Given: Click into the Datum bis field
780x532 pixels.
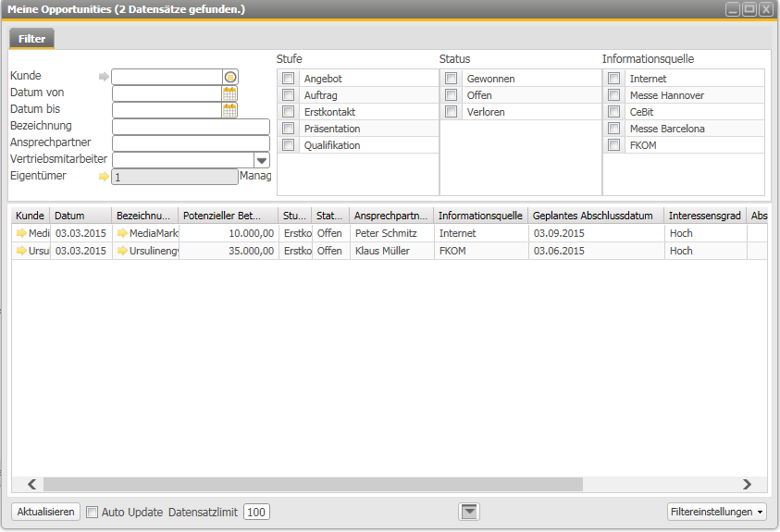Looking at the screenshot, I should [167, 110].
